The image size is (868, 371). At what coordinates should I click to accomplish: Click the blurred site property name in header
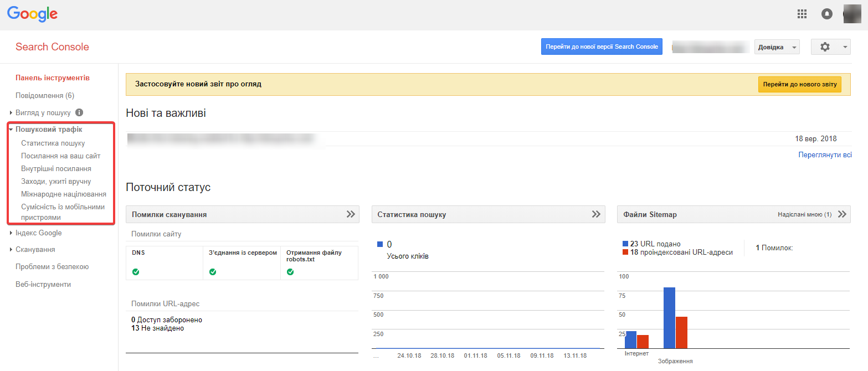click(709, 48)
